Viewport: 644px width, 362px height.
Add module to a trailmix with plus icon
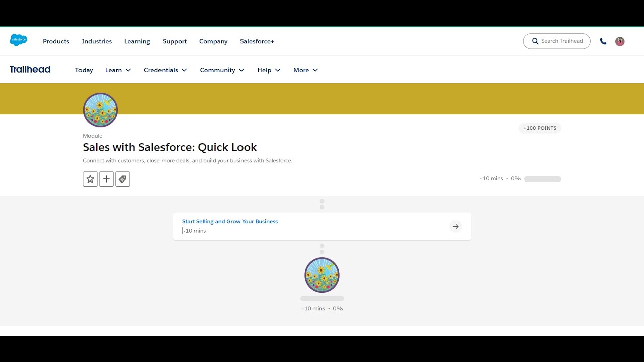click(x=106, y=179)
